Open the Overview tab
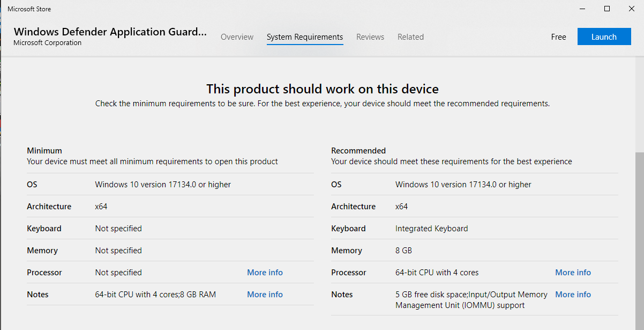644x330 pixels. tap(237, 37)
